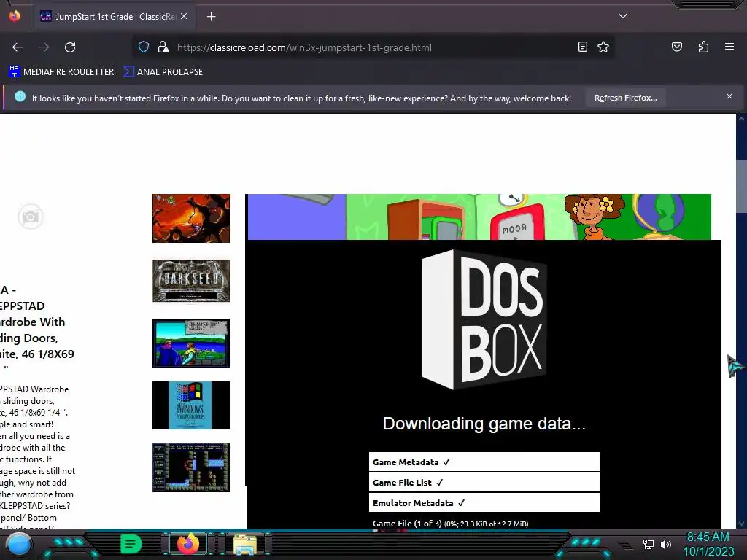Open extensions puzzle icon
The width and height of the screenshot is (747, 560).
coord(703,47)
